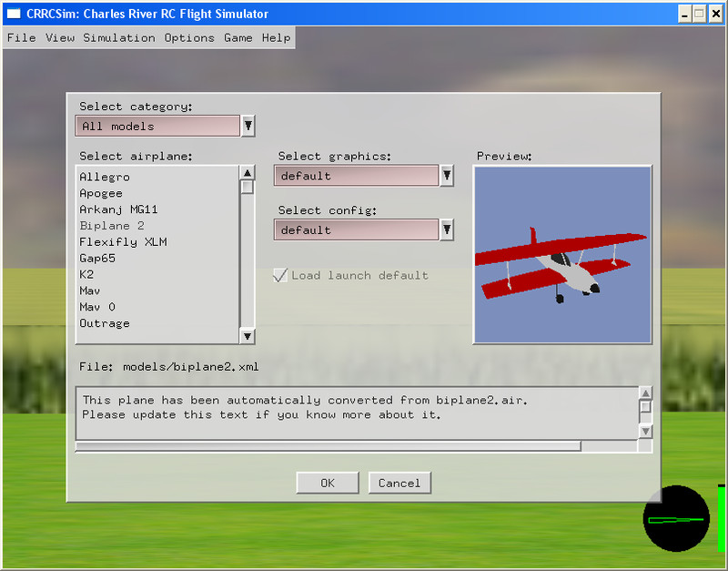Confirm airplane selection with OK
The image size is (728, 571).
pyautogui.click(x=328, y=484)
